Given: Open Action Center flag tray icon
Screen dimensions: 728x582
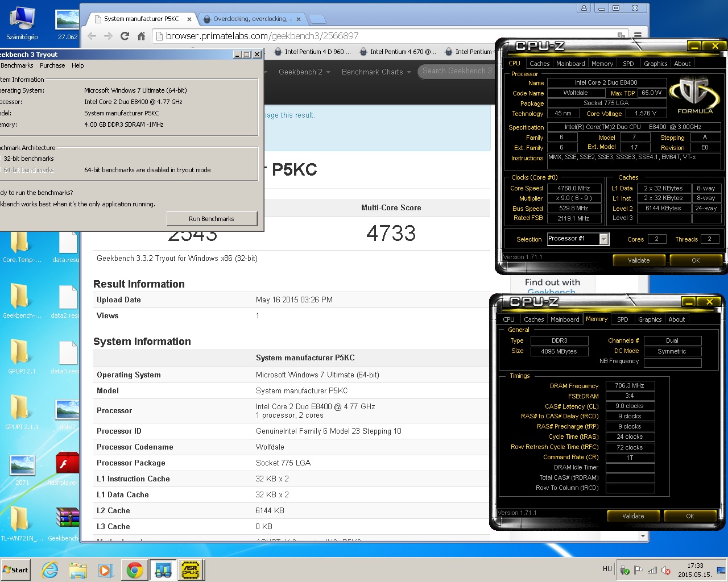Looking at the screenshot, I should [639, 570].
